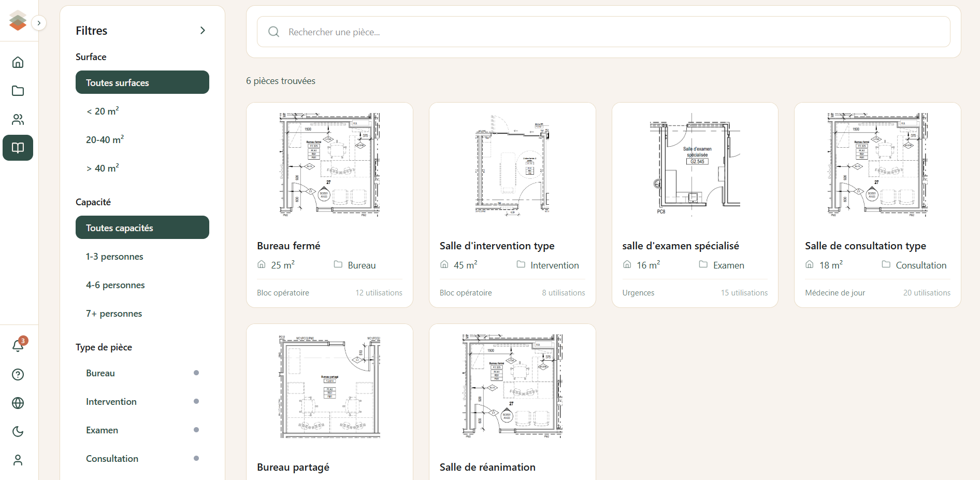Open the globe language icon

[x=18, y=403]
